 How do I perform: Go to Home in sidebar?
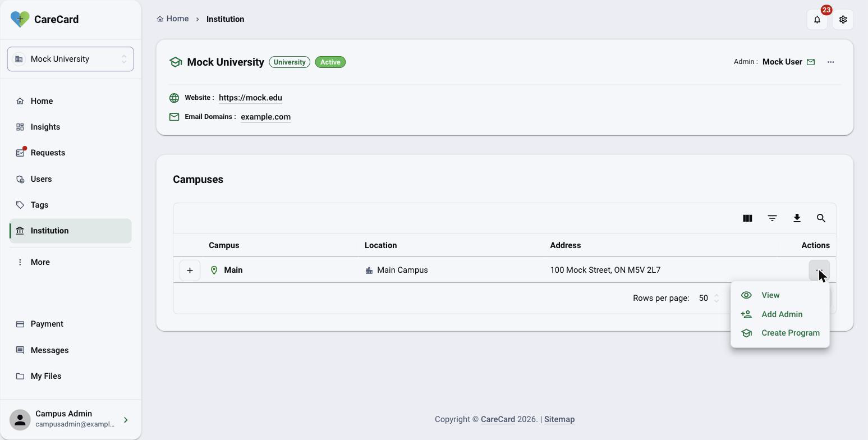pyautogui.click(x=71, y=101)
